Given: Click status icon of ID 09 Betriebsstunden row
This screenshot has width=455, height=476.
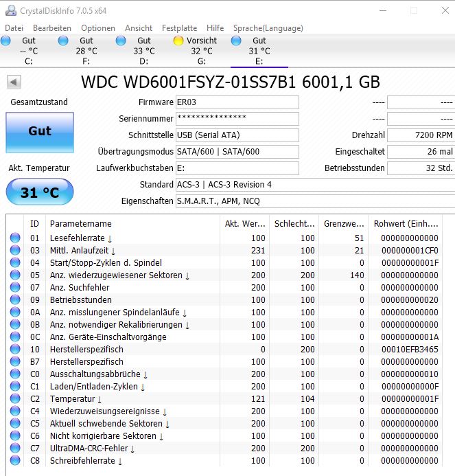Looking at the screenshot, I should 15,299.
